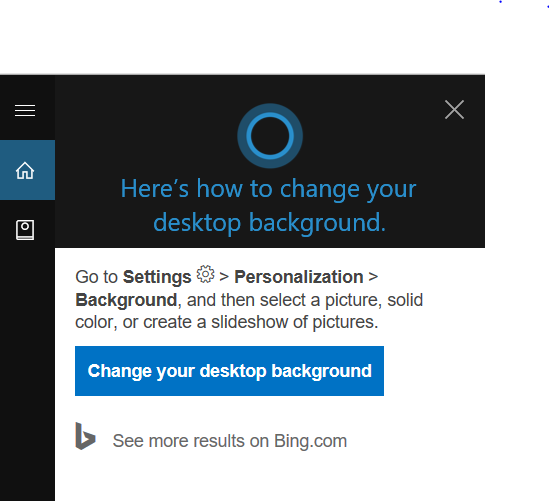Click the heading "Here's how to change your"
Viewport: 549px width, 501px height.
tap(268, 189)
